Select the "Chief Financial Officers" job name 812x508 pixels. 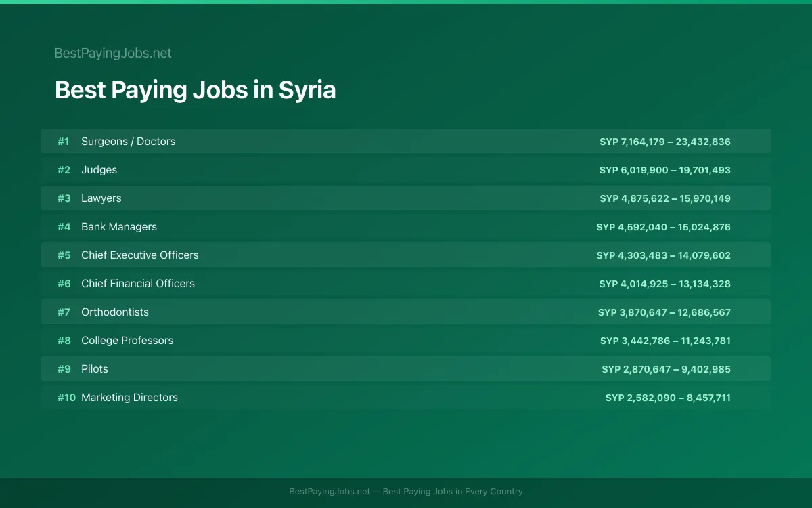138,284
